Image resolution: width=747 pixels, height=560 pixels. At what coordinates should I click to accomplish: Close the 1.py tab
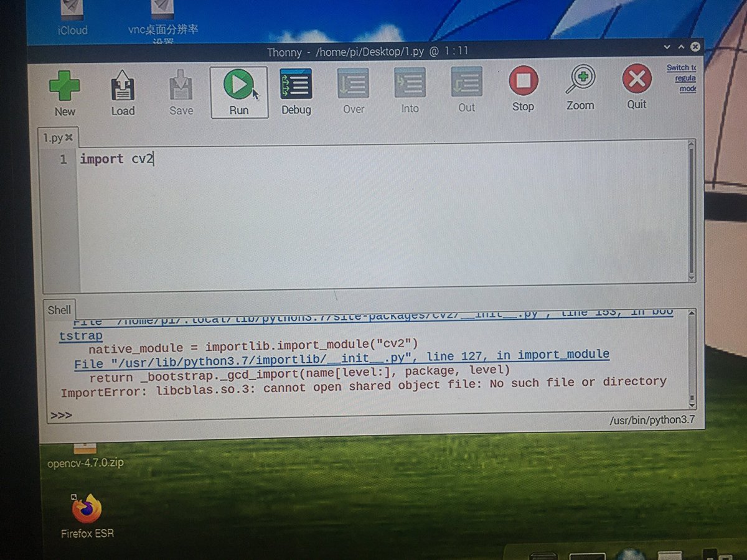pos(69,138)
